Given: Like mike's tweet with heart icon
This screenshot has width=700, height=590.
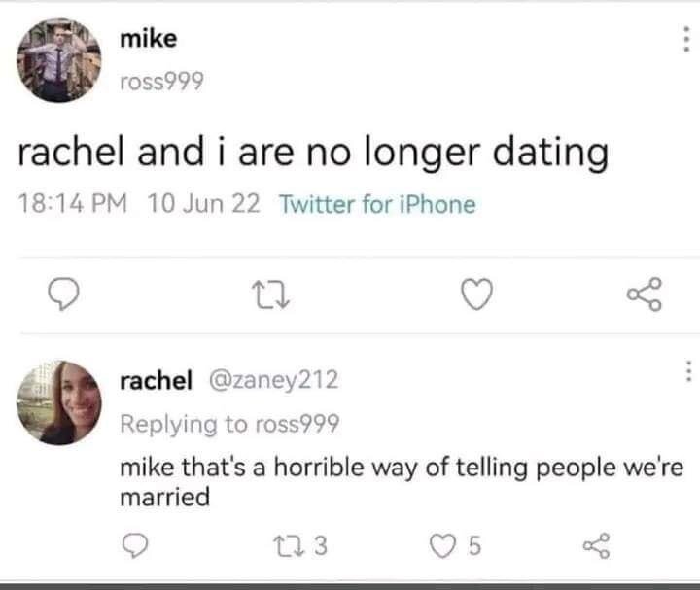Looking at the screenshot, I should coord(476,294).
